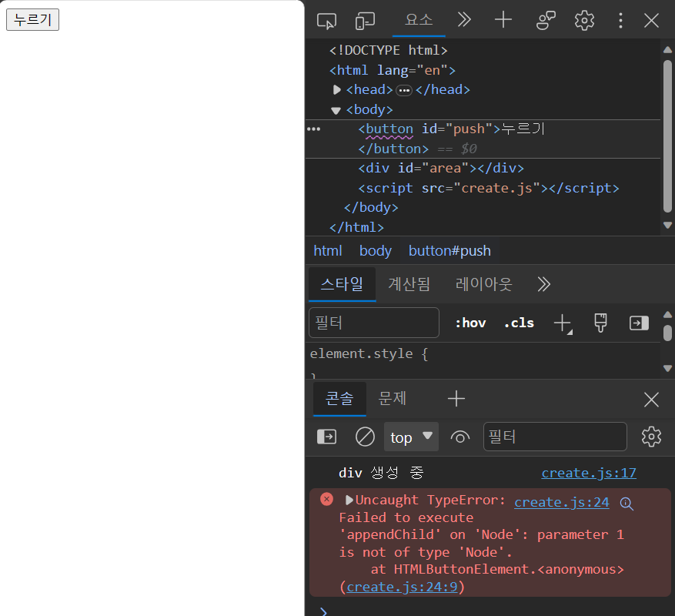Screen dimensions: 675x616
Task: Create a live expression eye icon
Action: click(459, 437)
